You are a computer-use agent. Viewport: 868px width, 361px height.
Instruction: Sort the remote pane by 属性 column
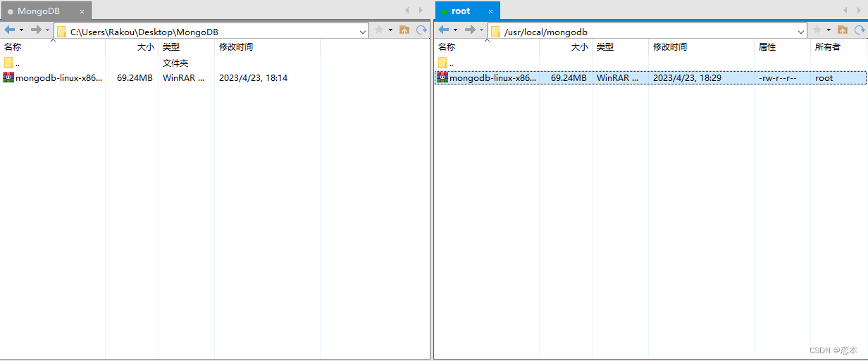click(783, 47)
